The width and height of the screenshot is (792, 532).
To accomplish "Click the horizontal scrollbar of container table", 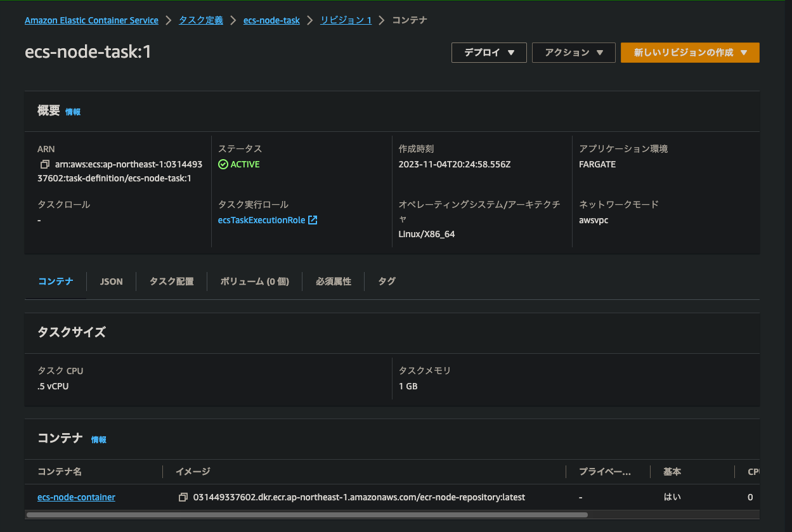I will [307, 515].
